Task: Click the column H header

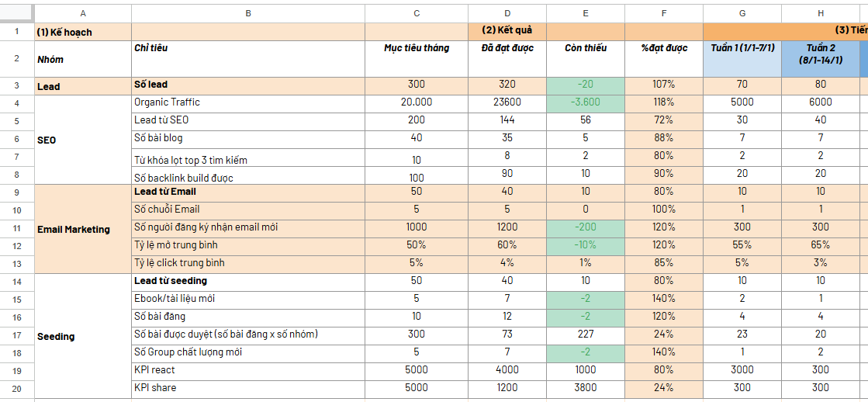Action: tap(820, 13)
